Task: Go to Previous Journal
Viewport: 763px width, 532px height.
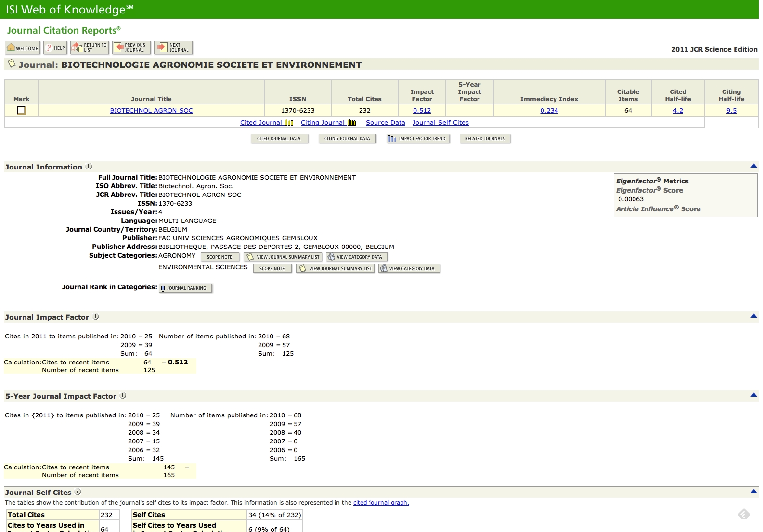Action: (131, 48)
